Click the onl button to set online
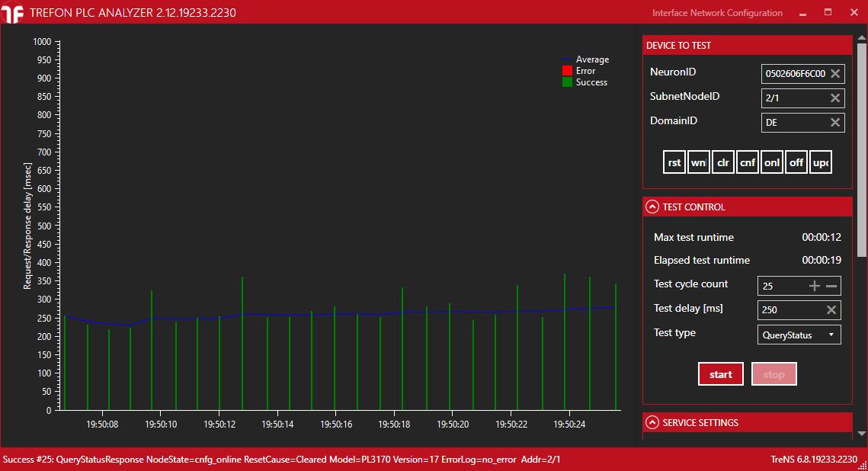 tap(772, 162)
